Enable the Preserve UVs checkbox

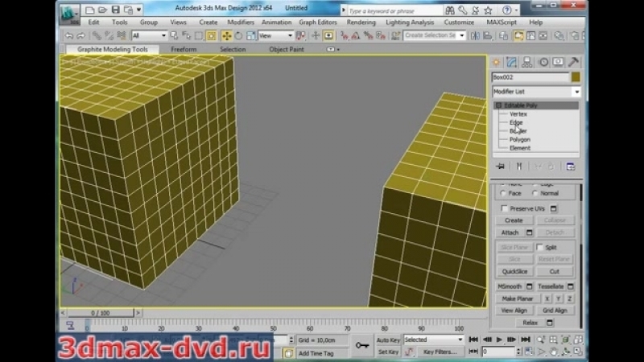tap(505, 208)
